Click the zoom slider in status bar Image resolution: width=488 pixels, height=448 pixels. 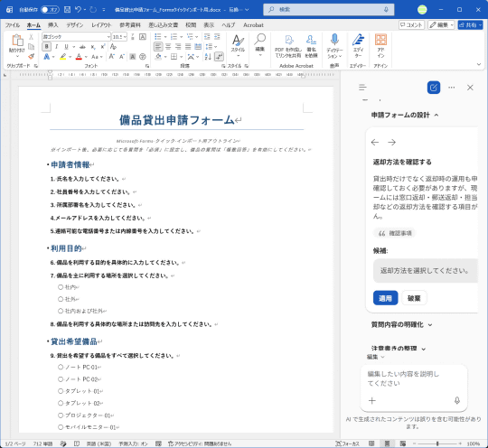click(x=437, y=443)
